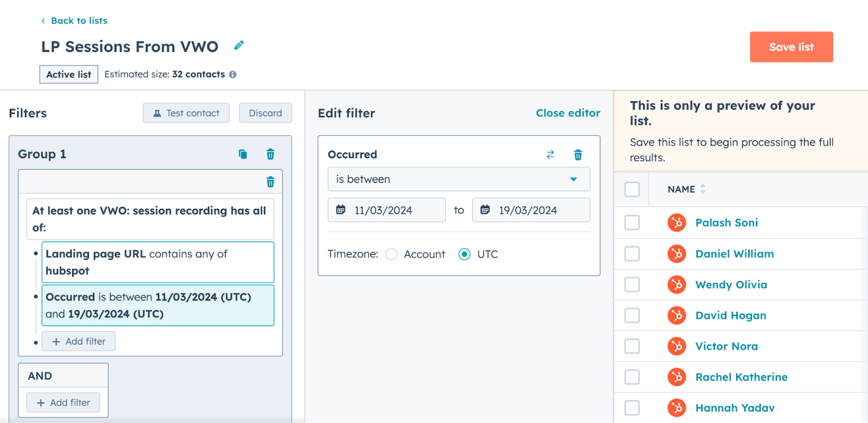Open Victor Nora contact record
Viewport: 868px width, 423px height.
click(x=726, y=347)
